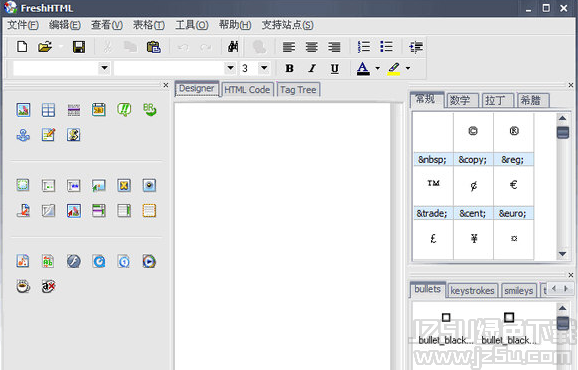Click the indent icon in the toolbar
The image size is (578, 370).
(416, 47)
